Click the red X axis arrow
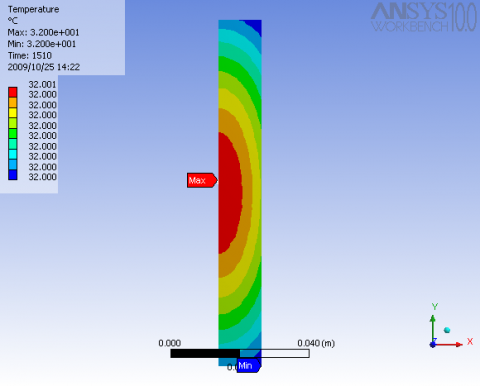This screenshot has height=386, width=480. (x=449, y=344)
